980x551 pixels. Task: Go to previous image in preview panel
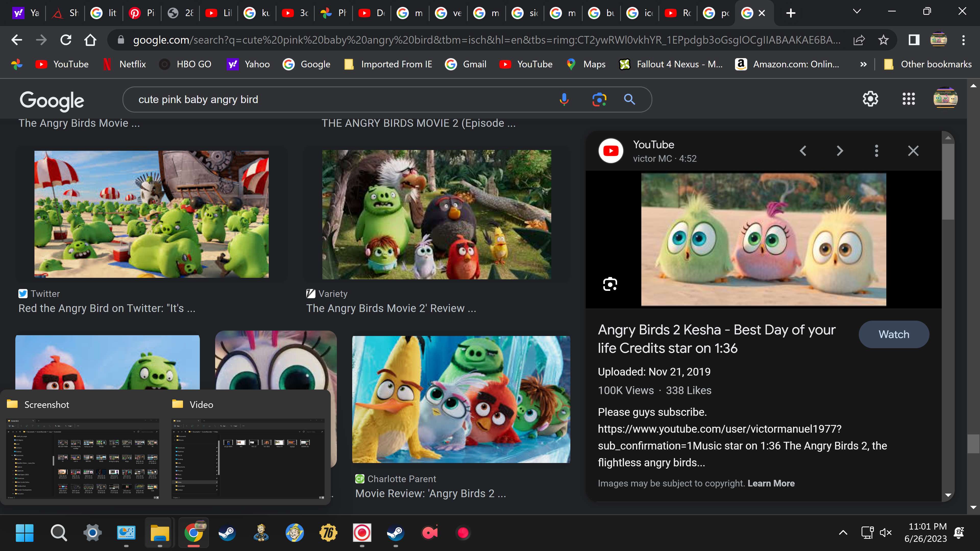[x=803, y=151]
